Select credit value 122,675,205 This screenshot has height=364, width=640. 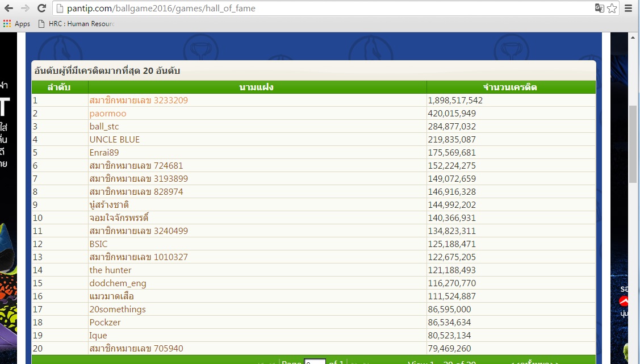click(452, 257)
